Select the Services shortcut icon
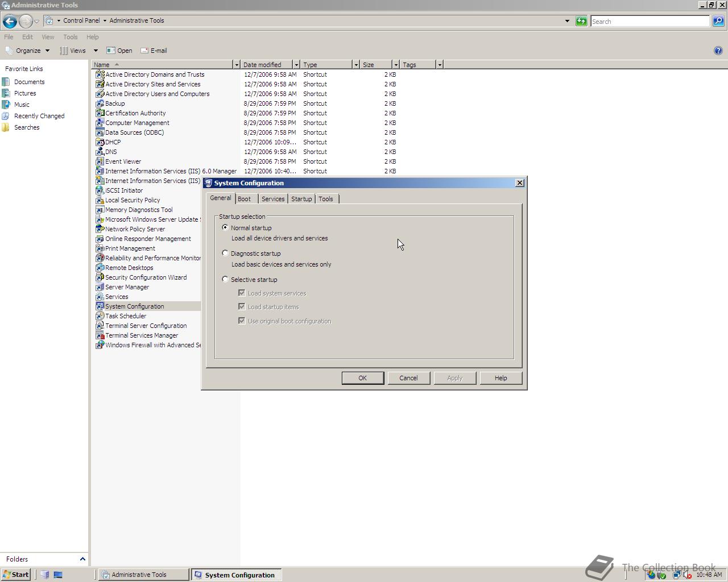The height and width of the screenshot is (582, 728). point(100,297)
